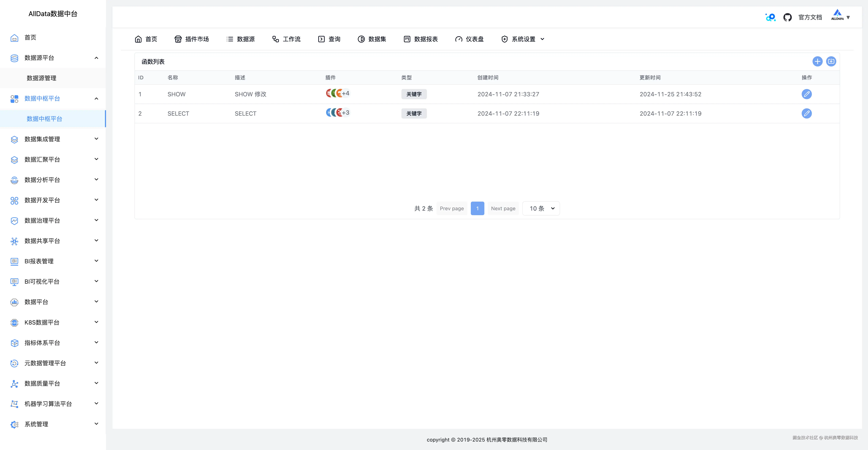Click the Next page button
This screenshot has width=868, height=450.
click(503, 208)
